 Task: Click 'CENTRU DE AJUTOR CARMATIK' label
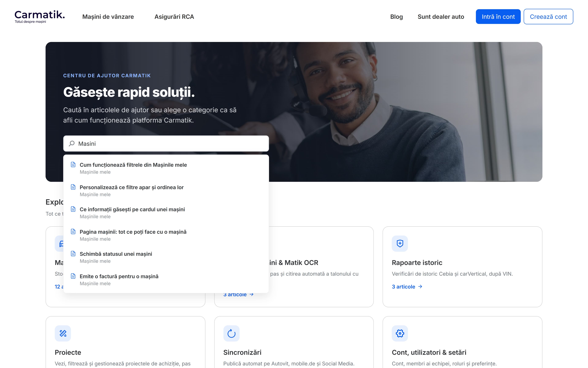click(107, 75)
